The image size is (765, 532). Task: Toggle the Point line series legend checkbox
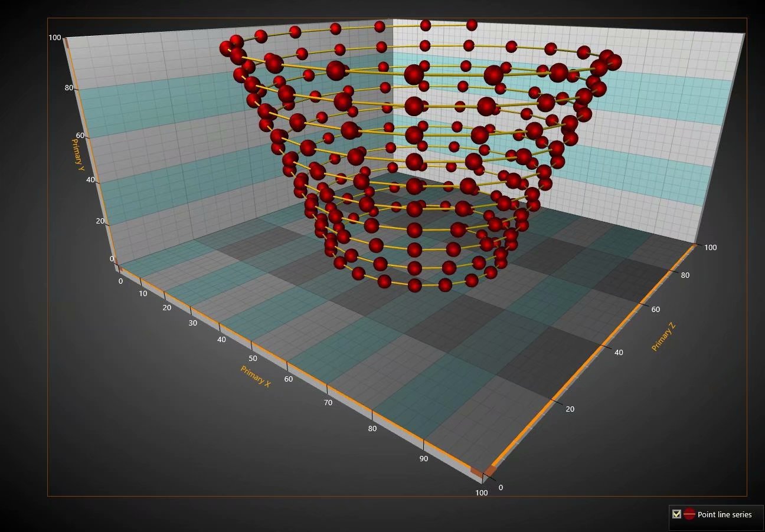(676, 514)
